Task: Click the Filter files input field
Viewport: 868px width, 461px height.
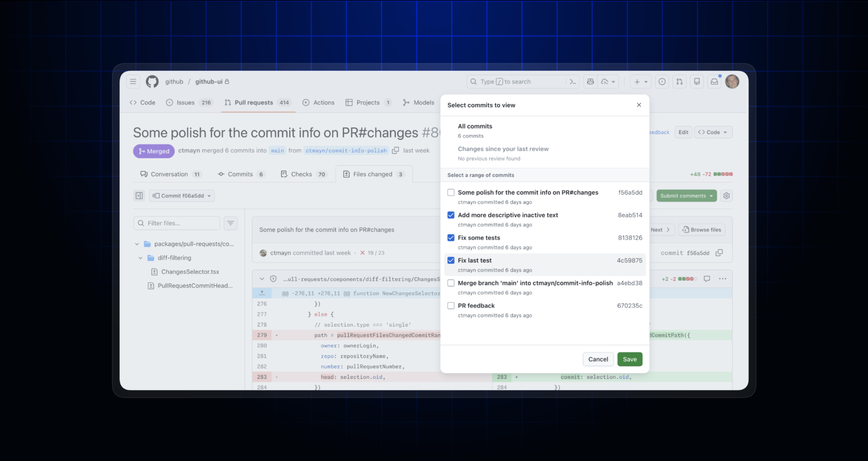Action: pos(177,223)
